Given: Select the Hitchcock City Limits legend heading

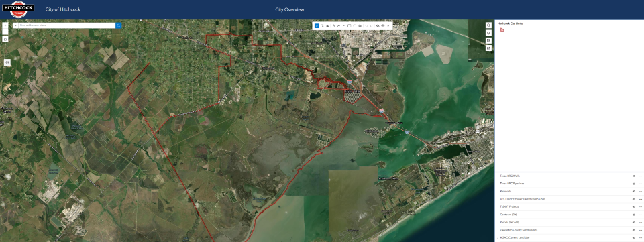Looking at the screenshot, I should [x=510, y=23].
